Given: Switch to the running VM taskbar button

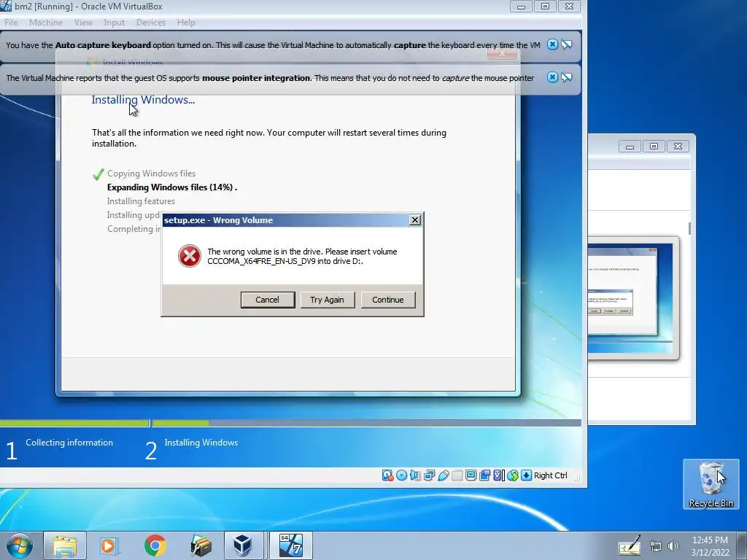Looking at the screenshot, I should pyautogui.click(x=290, y=545).
